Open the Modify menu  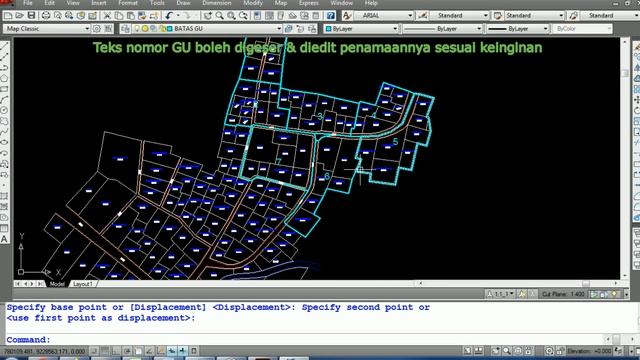pos(253,3)
